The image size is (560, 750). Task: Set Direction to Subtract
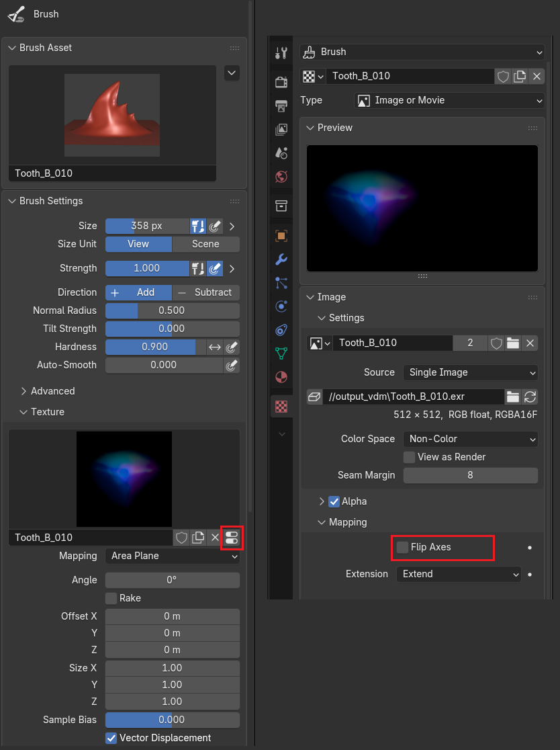[206, 292]
